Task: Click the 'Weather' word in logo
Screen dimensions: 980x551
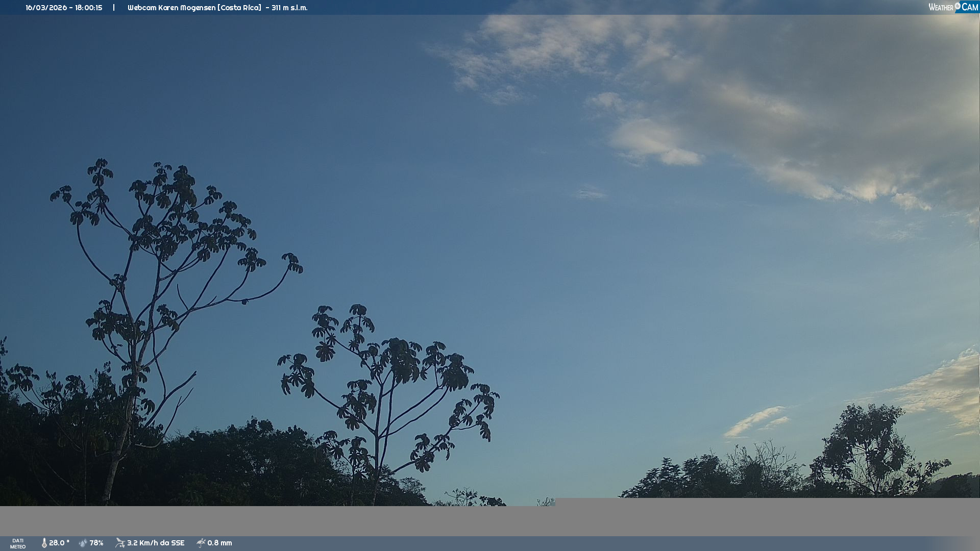Action: click(941, 7)
